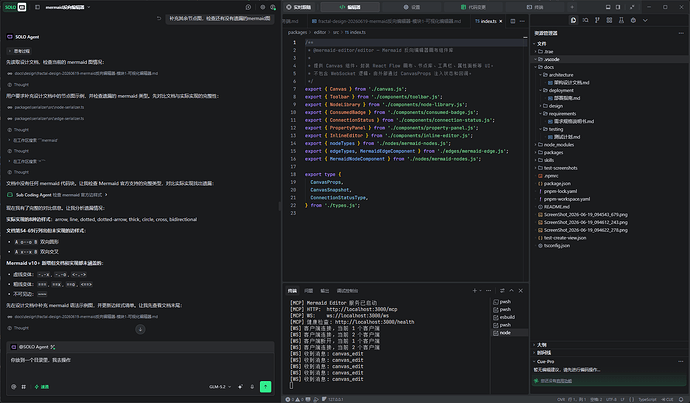Open the Testing flask icon
The image size is (690, 403).
click(x=621, y=20)
